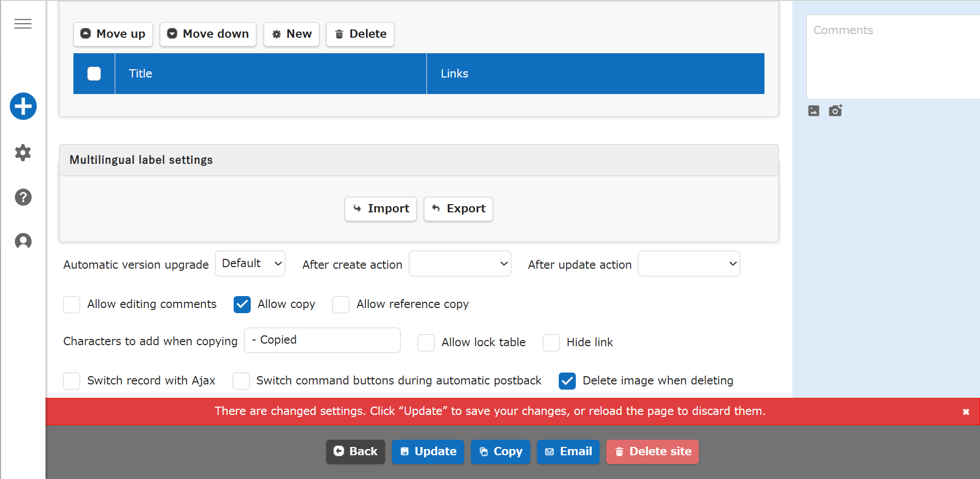Enable the Allow lock table checkbox
This screenshot has height=479, width=980.
pyautogui.click(x=426, y=343)
